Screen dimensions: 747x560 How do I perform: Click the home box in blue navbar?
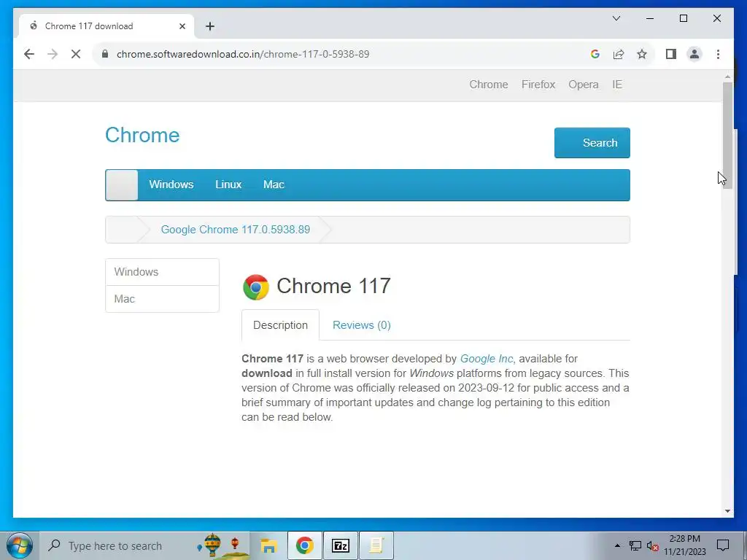[x=122, y=184]
